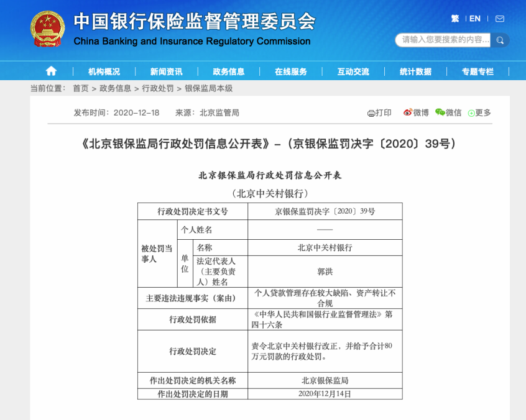
Task: Switch to Traditional Chinese with 繁
Action: click(x=456, y=19)
